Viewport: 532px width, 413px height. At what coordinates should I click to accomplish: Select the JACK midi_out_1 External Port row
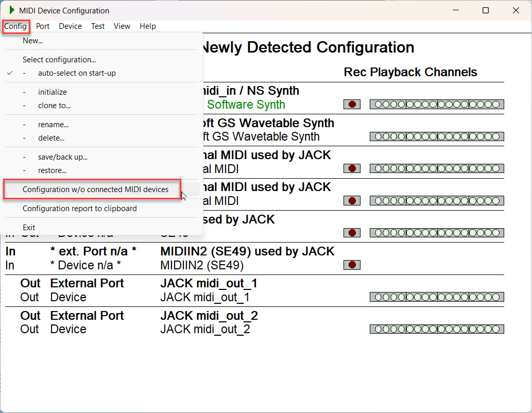(x=209, y=284)
